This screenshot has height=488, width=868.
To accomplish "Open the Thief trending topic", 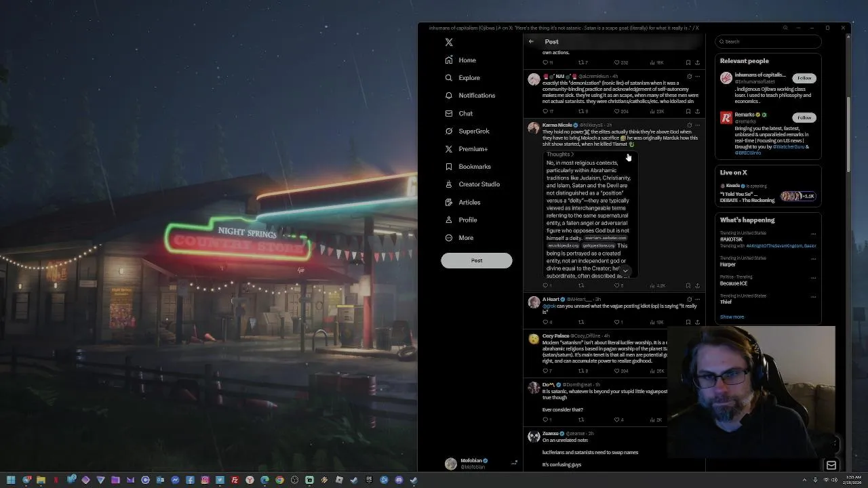I will click(x=726, y=302).
